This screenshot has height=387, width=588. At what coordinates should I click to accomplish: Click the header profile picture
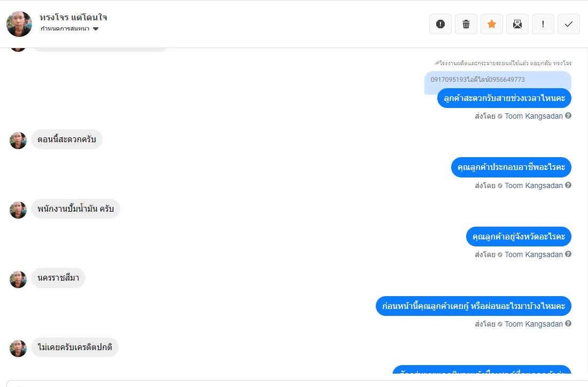(19, 24)
